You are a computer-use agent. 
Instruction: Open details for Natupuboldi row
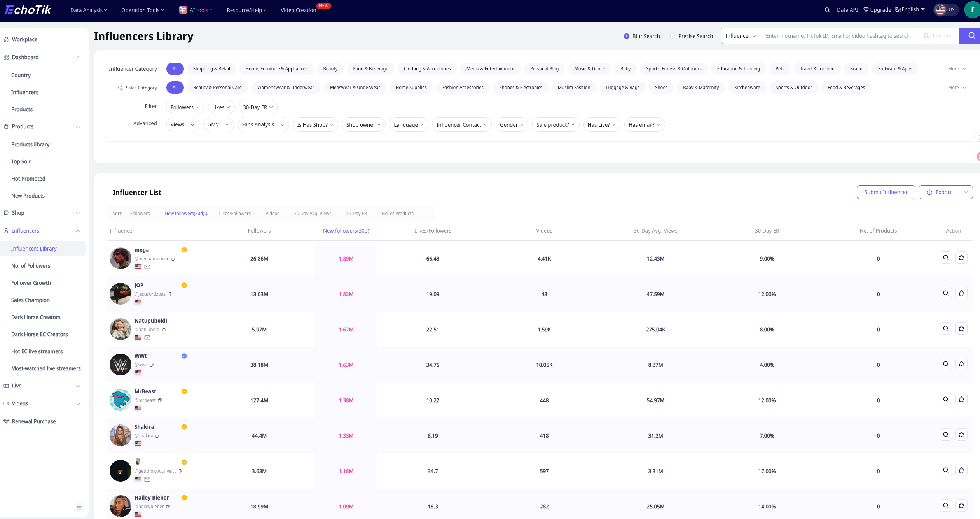coord(945,328)
